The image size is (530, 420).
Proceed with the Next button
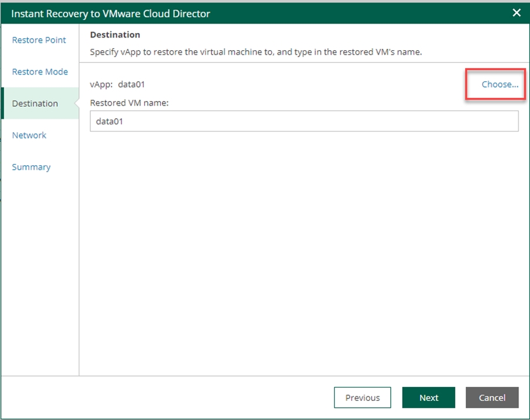point(428,398)
